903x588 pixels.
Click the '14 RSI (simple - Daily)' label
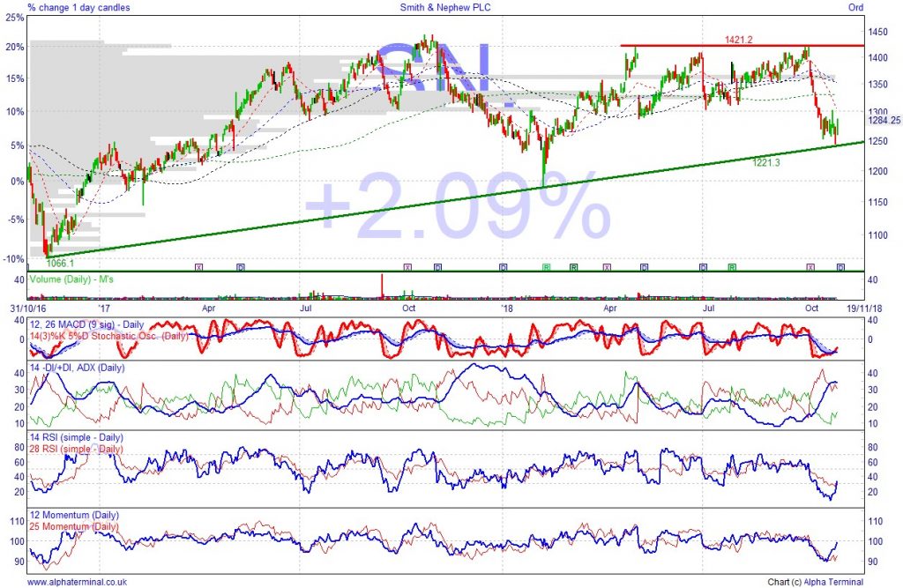click(76, 437)
